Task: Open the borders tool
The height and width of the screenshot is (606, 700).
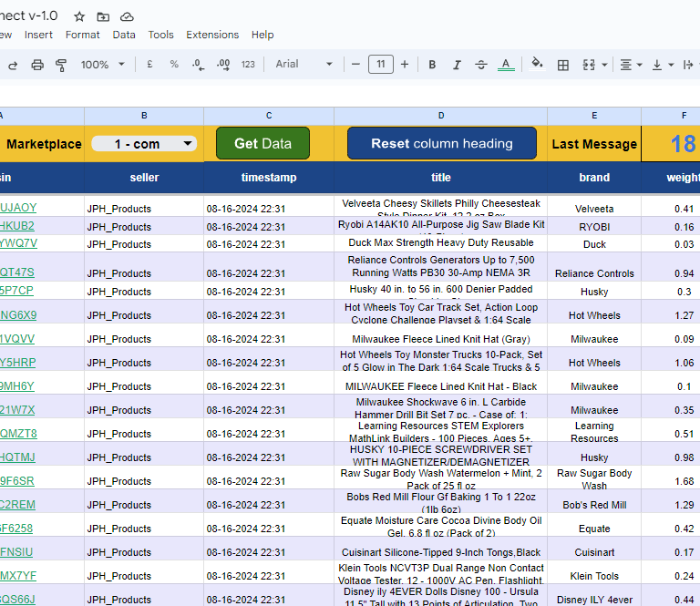Action: tap(563, 66)
